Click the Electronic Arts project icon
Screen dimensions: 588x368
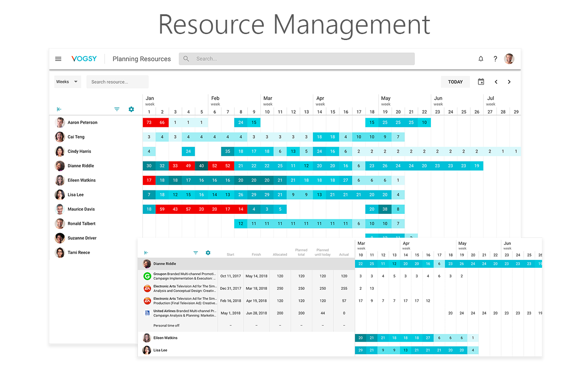pos(146,288)
